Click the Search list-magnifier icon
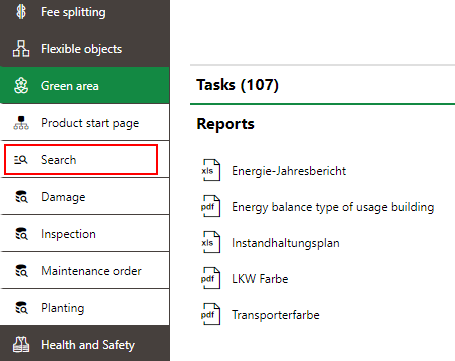This screenshot has width=455, height=361. point(21,160)
